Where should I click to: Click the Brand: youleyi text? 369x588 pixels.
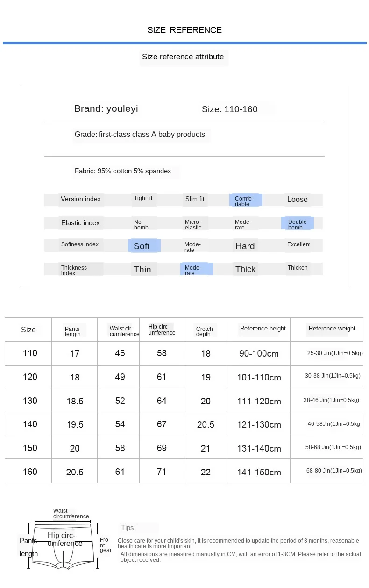(106, 109)
